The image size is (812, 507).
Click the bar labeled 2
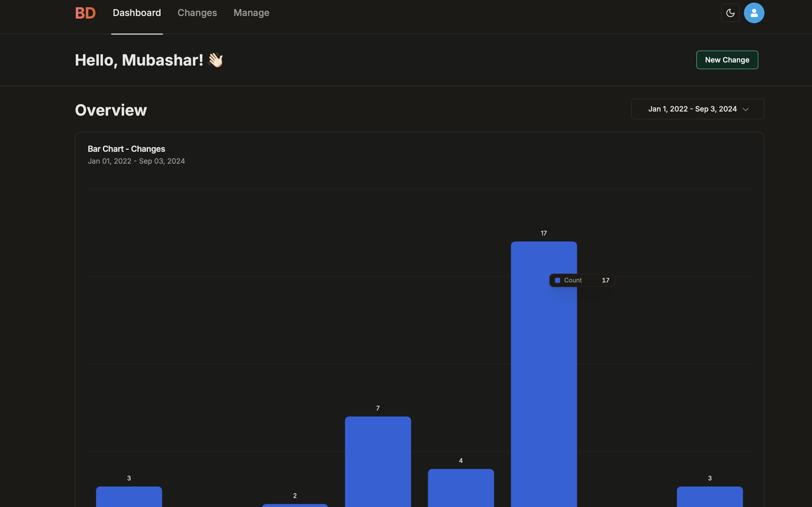(x=295, y=505)
